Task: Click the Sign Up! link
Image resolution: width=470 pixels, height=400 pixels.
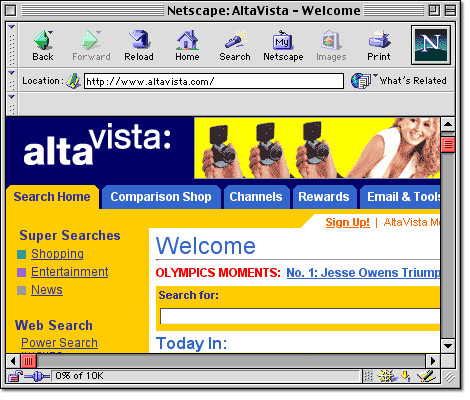Action: pos(348,222)
